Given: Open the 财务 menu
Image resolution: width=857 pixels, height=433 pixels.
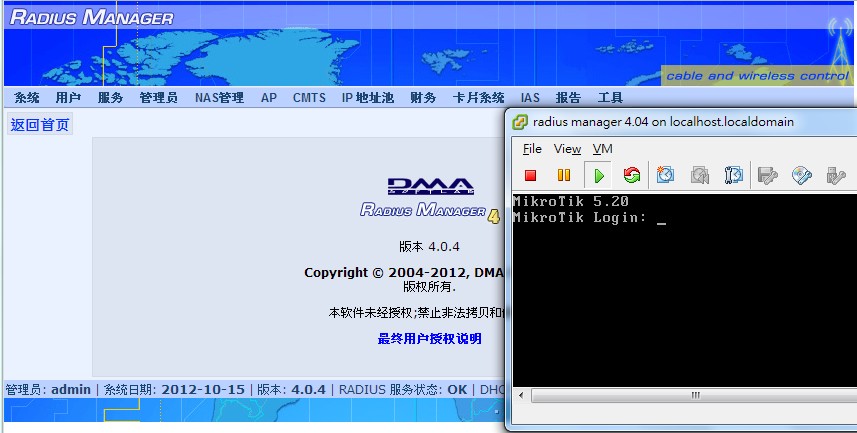Looking at the screenshot, I should point(423,98).
